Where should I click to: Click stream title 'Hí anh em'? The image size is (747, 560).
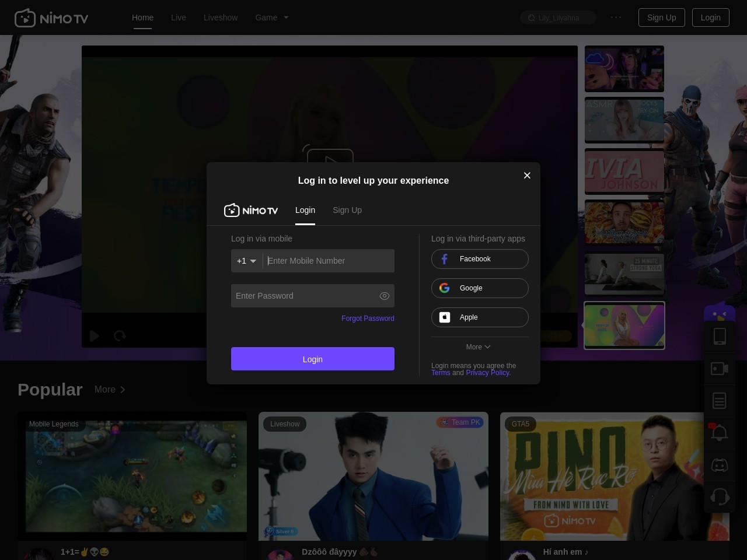pyautogui.click(x=566, y=552)
